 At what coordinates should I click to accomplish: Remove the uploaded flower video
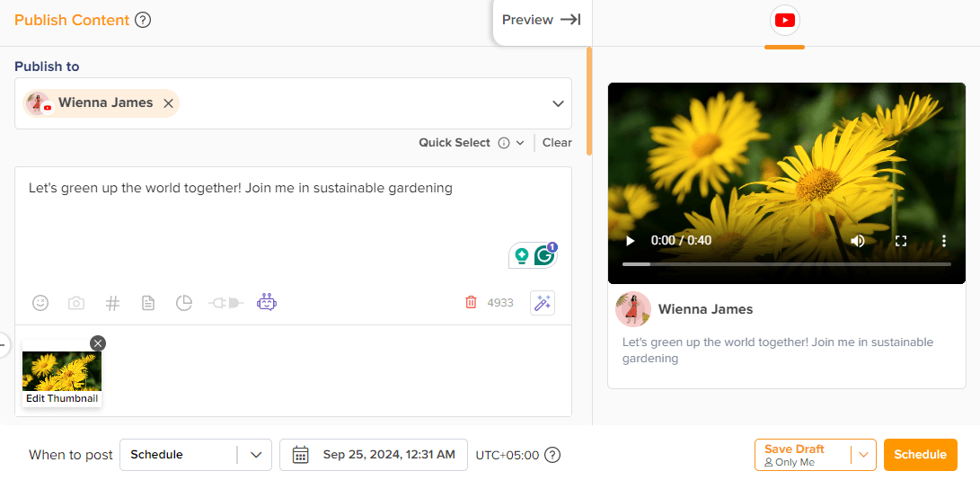[98, 343]
